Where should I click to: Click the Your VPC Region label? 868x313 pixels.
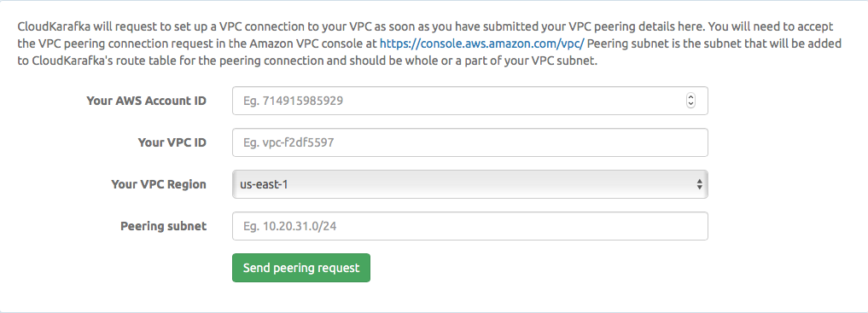[x=158, y=184]
